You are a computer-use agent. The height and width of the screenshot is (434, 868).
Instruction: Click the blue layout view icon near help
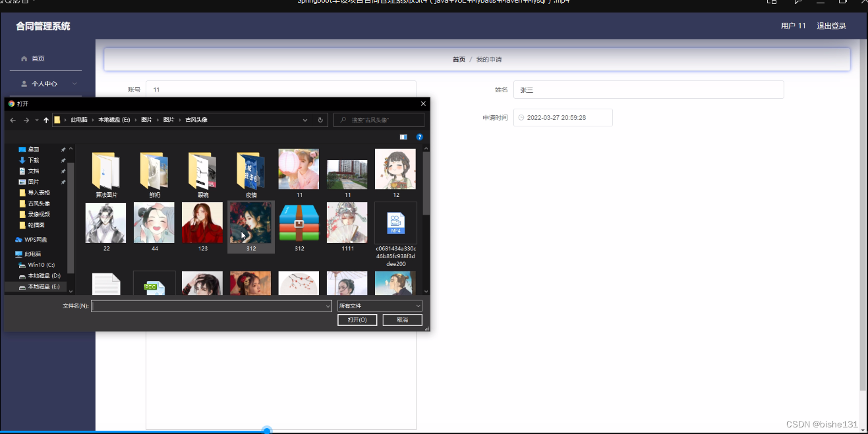pyautogui.click(x=403, y=136)
